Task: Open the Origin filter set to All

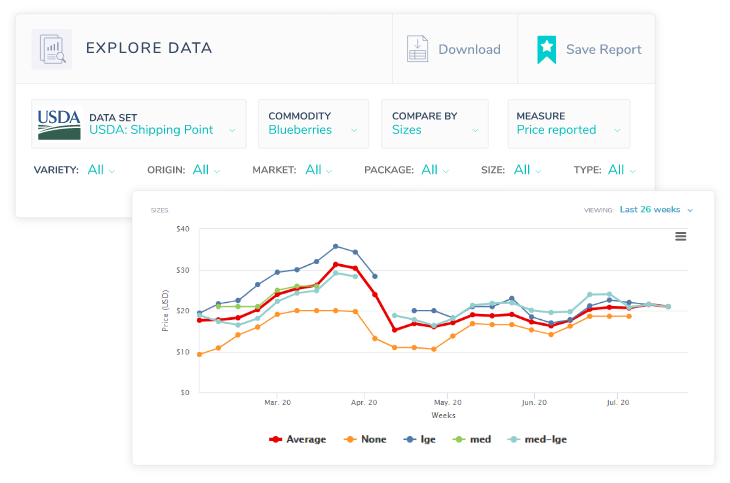Action: [x=202, y=170]
